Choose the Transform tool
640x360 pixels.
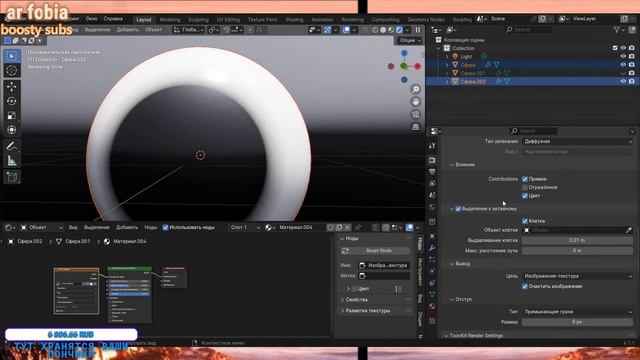coord(11,130)
